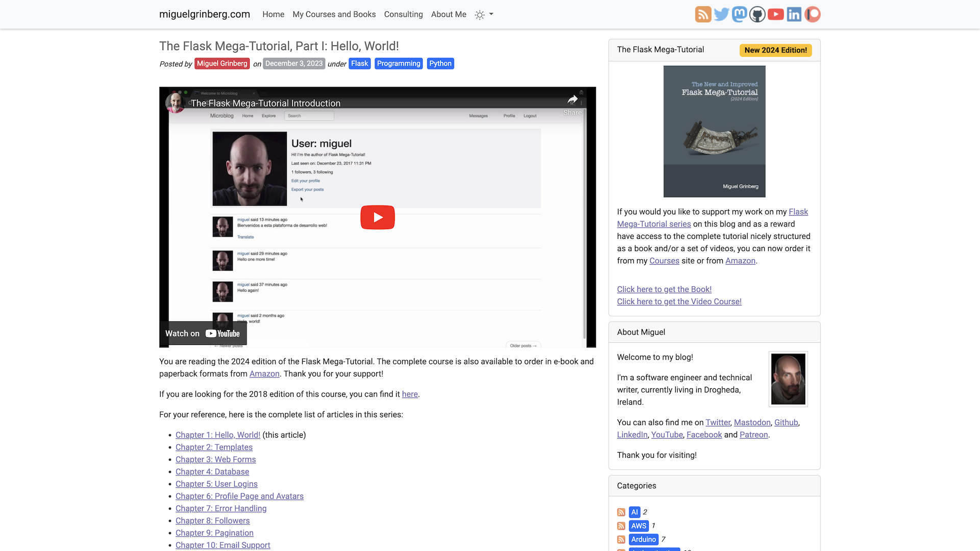The image size is (980, 551).
Task: Toggle Programming category filter
Action: [x=399, y=63]
